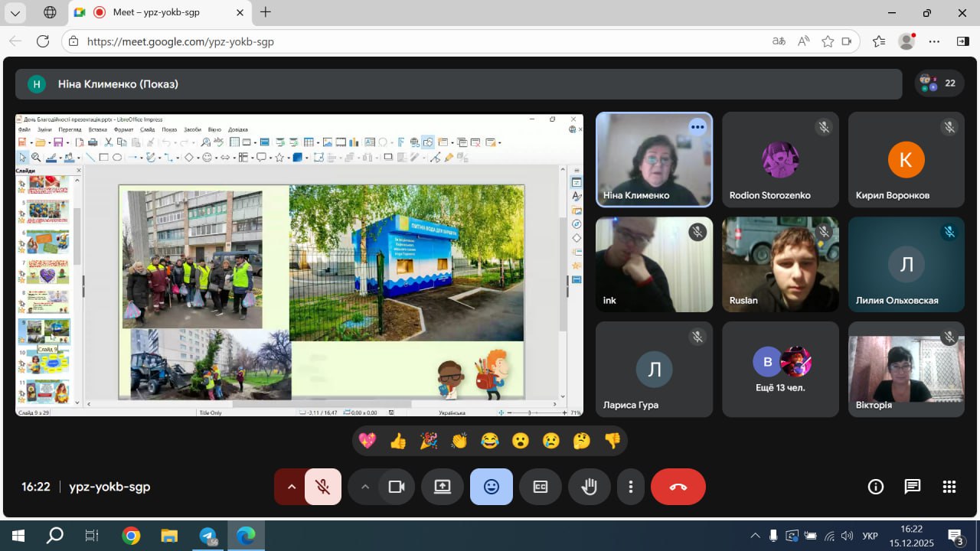This screenshot has height=551, width=980.
Task: Unmute the microphone
Action: 323,487
